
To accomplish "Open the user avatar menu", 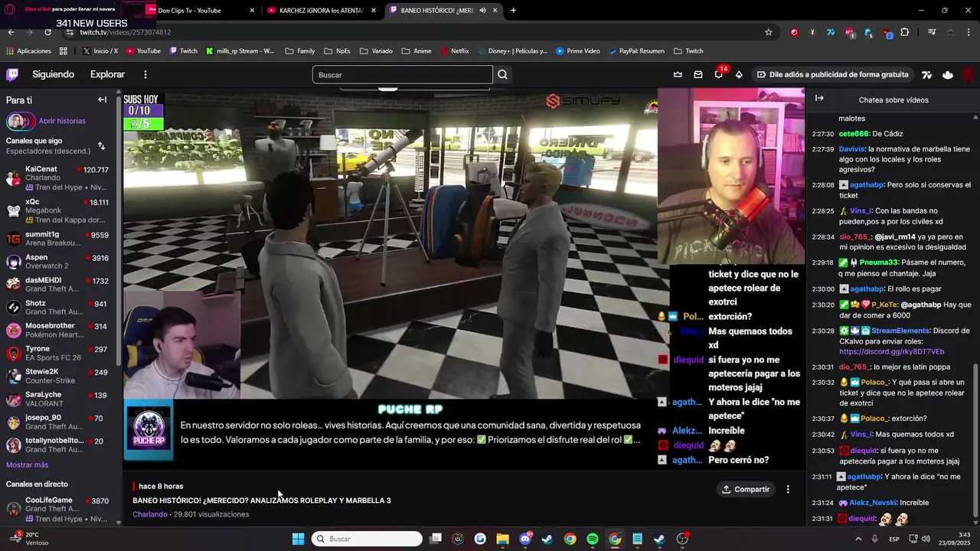I will tap(968, 74).
